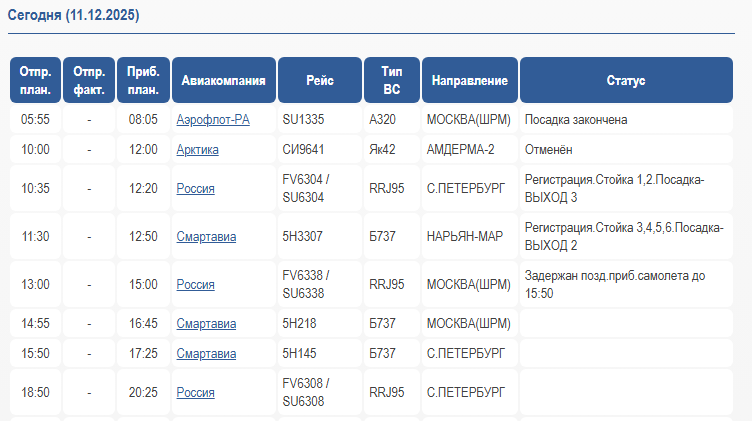Image resolution: width=752 pixels, height=421 pixels.
Task: Click the Авиакомпания column header
Action: pos(224,81)
